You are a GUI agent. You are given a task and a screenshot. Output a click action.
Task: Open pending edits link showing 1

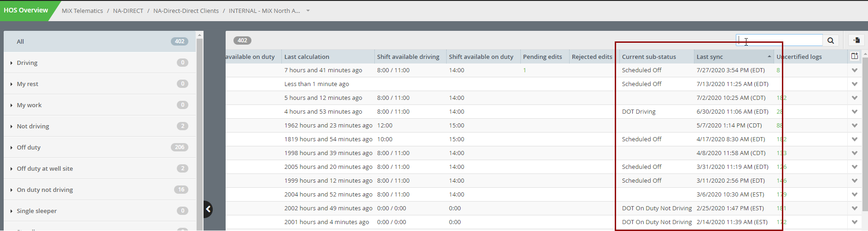pyautogui.click(x=524, y=70)
